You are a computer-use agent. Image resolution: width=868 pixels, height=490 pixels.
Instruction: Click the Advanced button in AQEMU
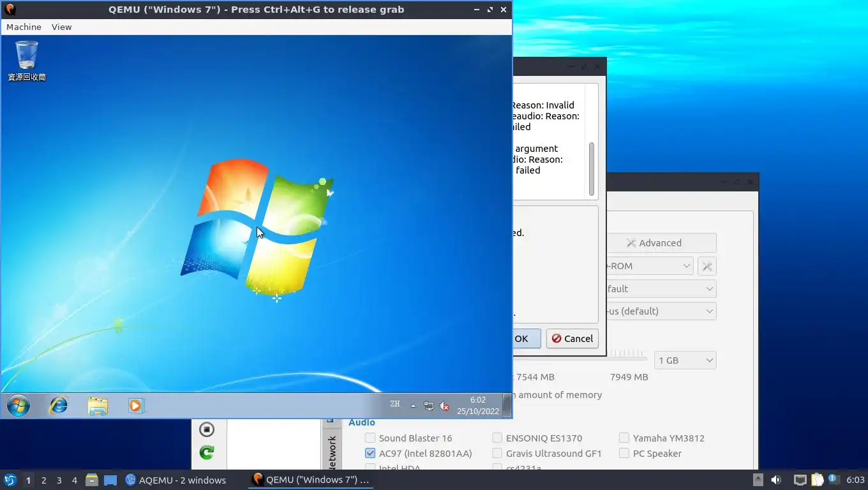[661, 243]
